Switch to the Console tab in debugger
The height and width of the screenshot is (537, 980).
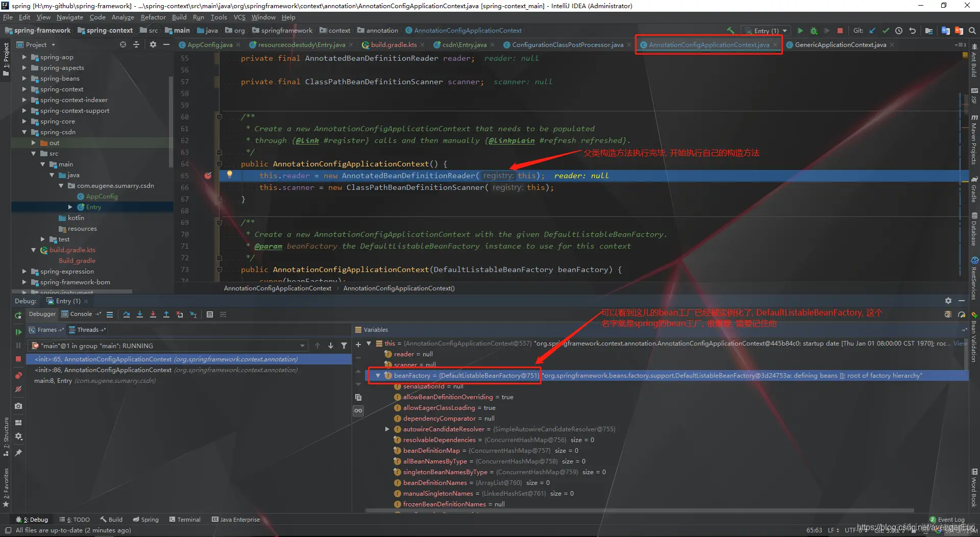[x=81, y=314]
